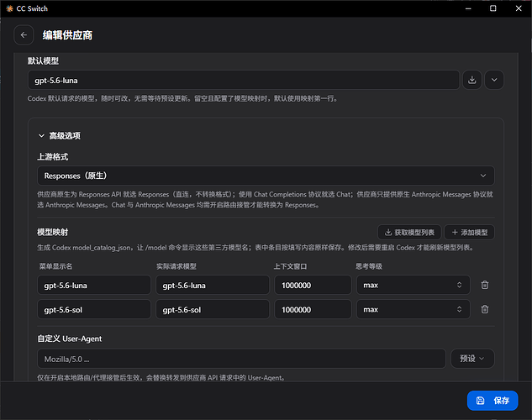
Task: Click the 实际请求模型 column header
Action: point(176,266)
